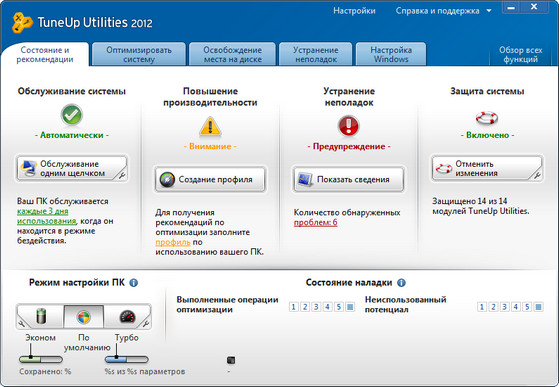Show info for Режим настройки ПК

pyautogui.click(x=134, y=283)
